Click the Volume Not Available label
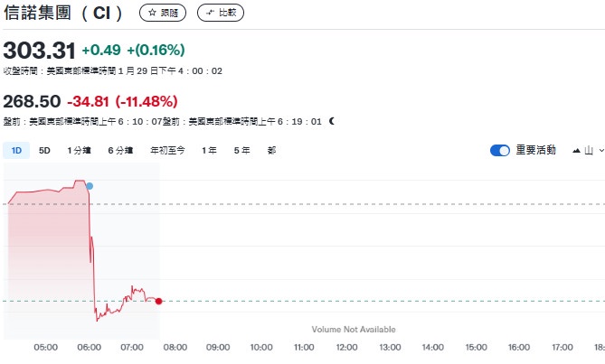 pyautogui.click(x=354, y=330)
